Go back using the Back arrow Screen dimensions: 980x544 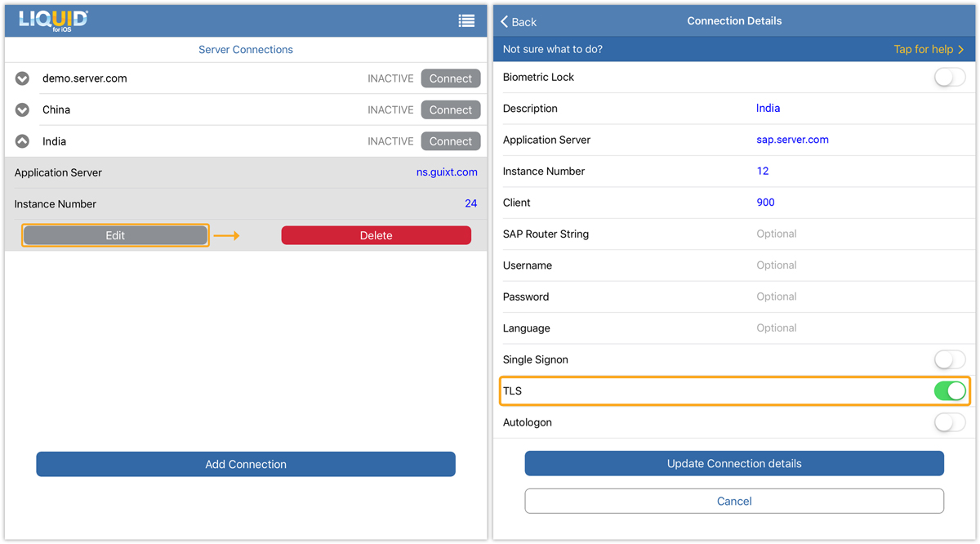(x=519, y=21)
